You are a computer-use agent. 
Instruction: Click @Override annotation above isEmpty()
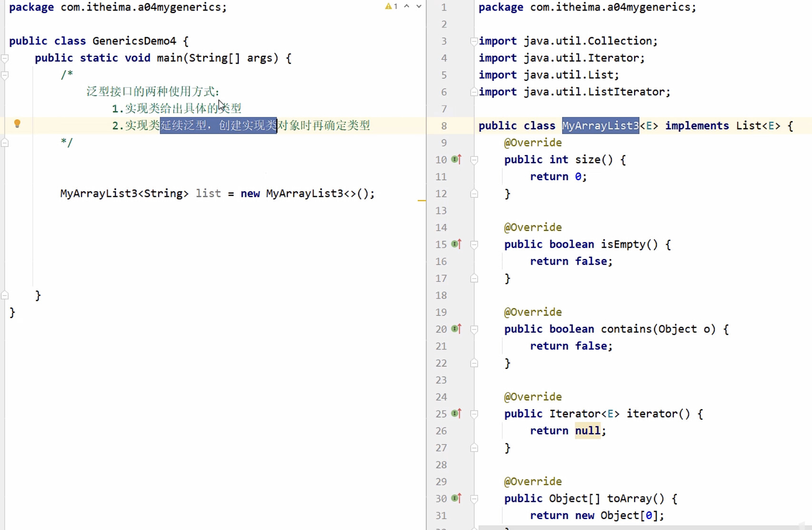[x=533, y=227]
